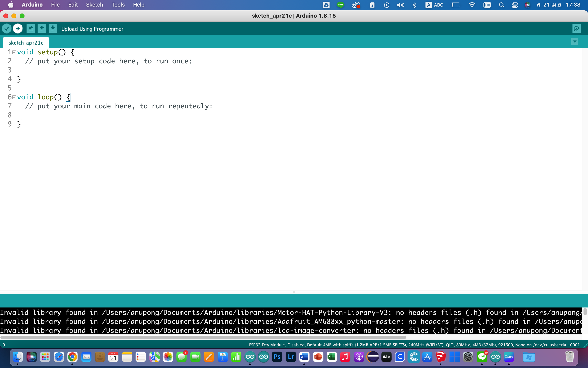
Task: Open the Now Playing menu bar control
Action: pos(386,5)
